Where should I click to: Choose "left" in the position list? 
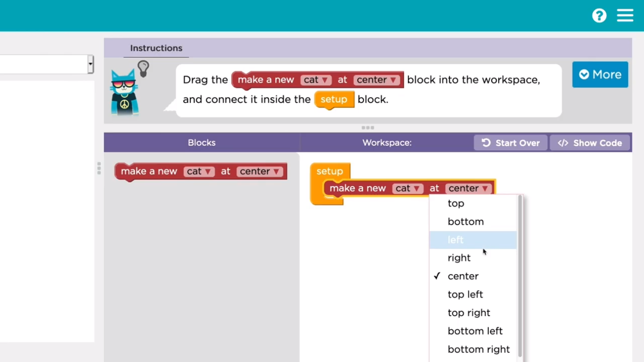[x=455, y=240]
